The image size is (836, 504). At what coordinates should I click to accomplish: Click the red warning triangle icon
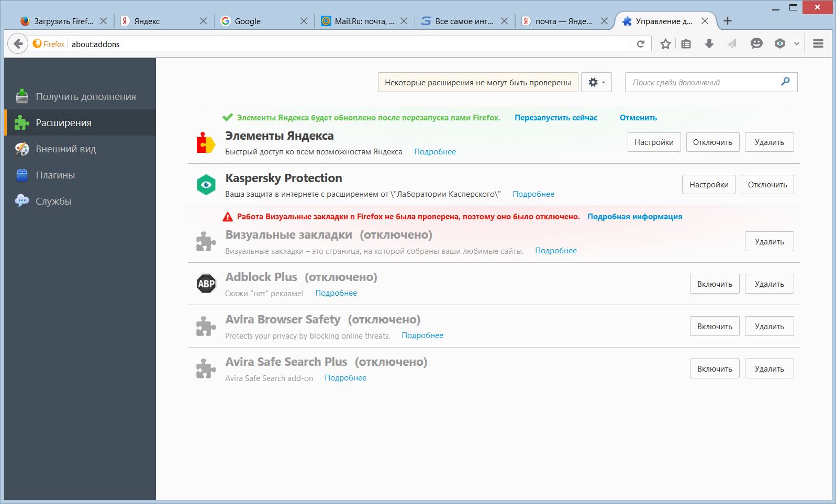(228, 217)
